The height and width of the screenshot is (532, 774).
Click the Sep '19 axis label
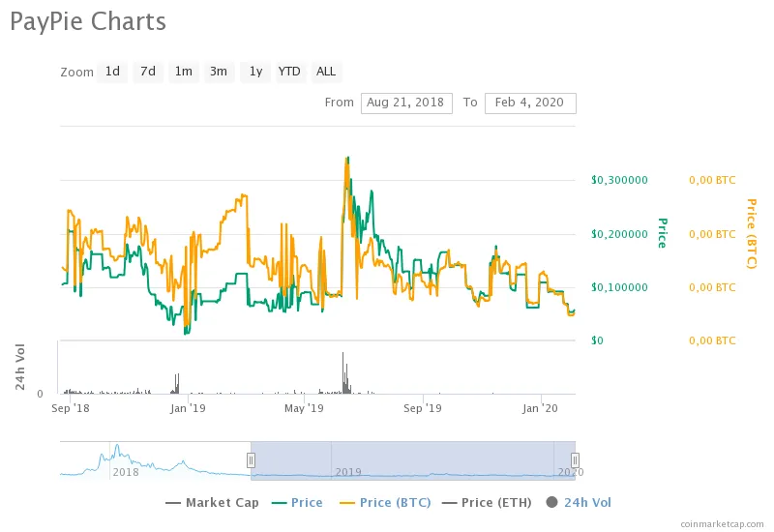423,408
